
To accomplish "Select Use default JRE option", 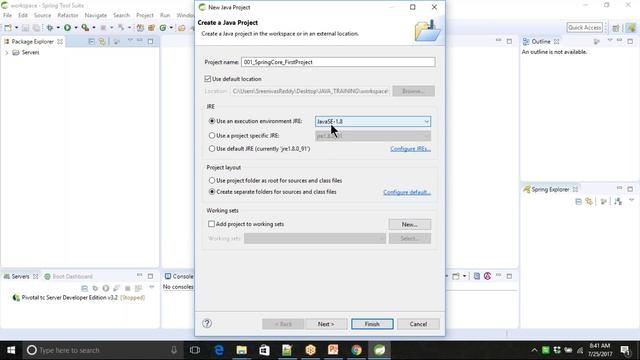I will [212, 149].
